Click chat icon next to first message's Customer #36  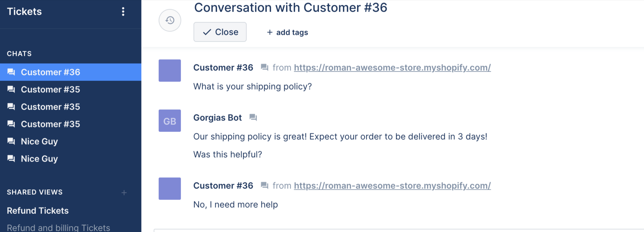click(265, 67)
